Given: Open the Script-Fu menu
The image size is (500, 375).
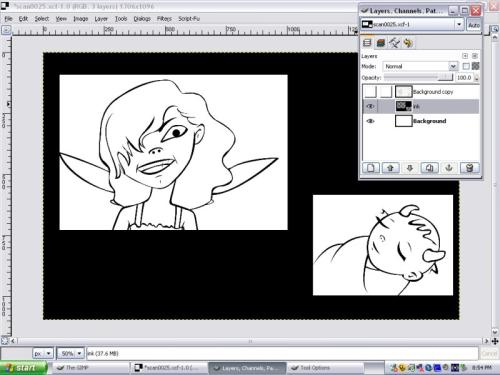Looking at the screenshot, I should [189, 19].
